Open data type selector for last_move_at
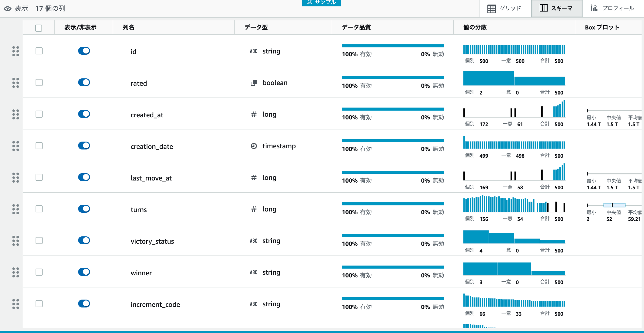This screenshot has width=644, height=333. click(269, 178)
